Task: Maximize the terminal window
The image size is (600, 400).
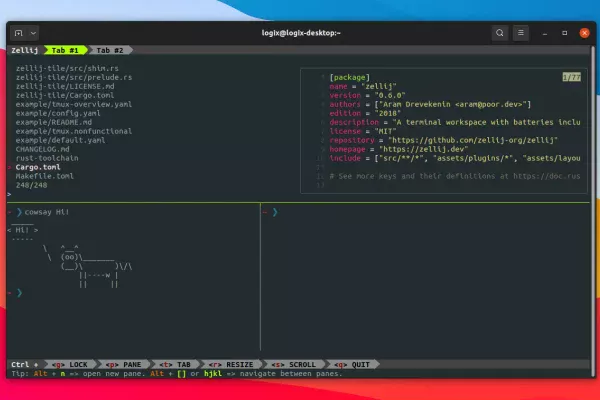Action: (564, 33)
